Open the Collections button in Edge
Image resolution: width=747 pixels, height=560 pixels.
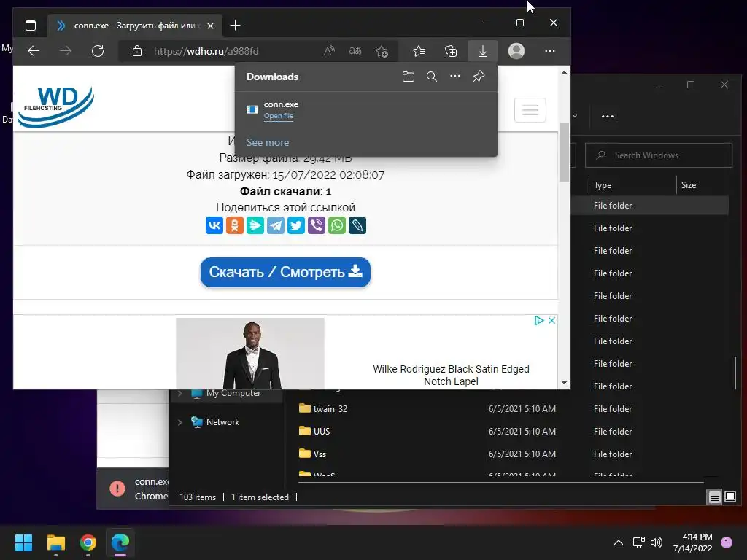pyautogui.click(x=451, y=51)
